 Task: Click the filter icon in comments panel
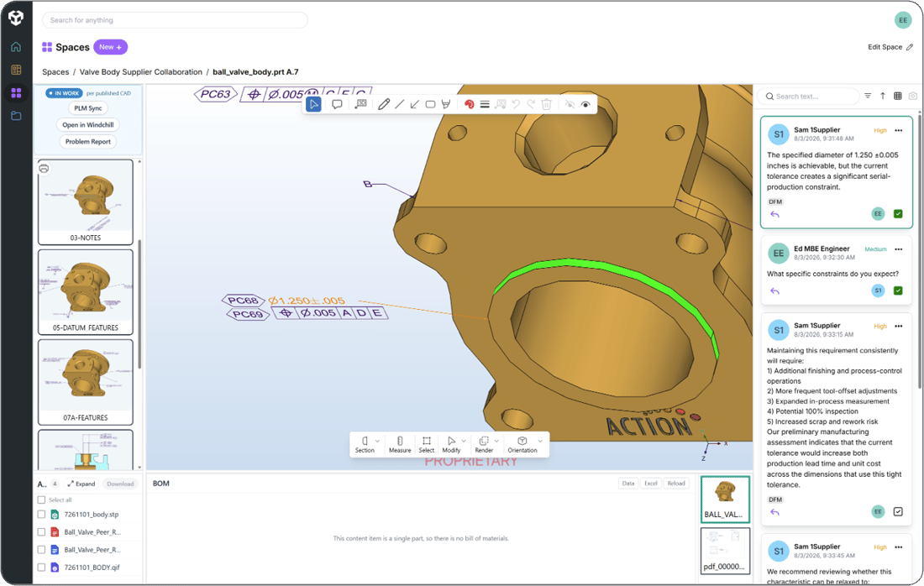(868, 96)
